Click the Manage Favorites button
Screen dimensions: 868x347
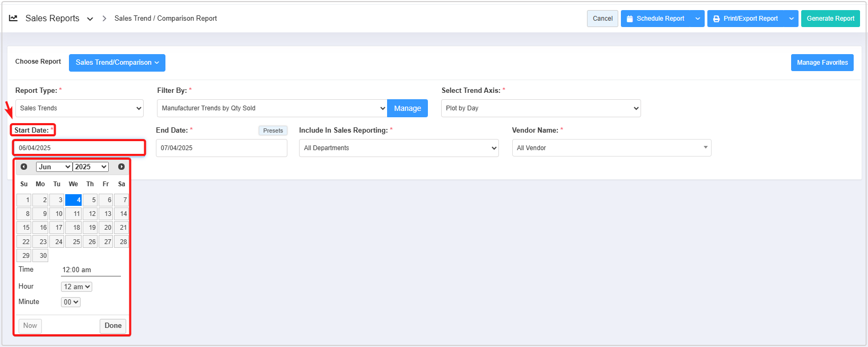(822, 63)
